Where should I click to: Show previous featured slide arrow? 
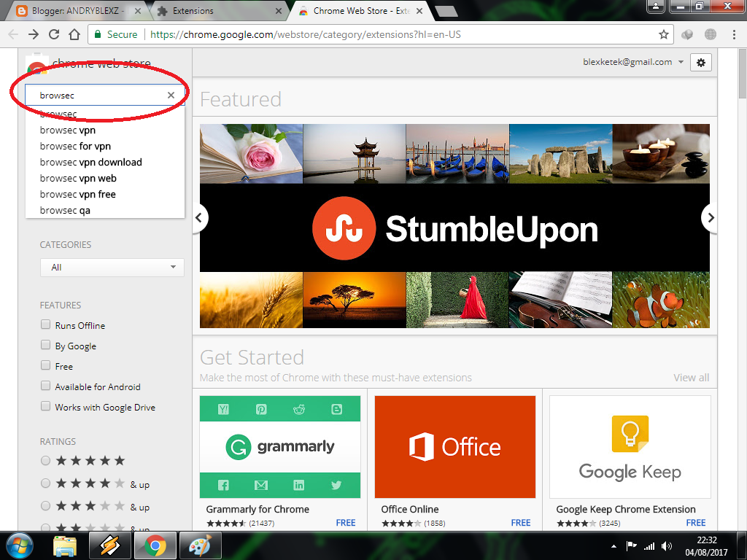[x=199, y=217]
